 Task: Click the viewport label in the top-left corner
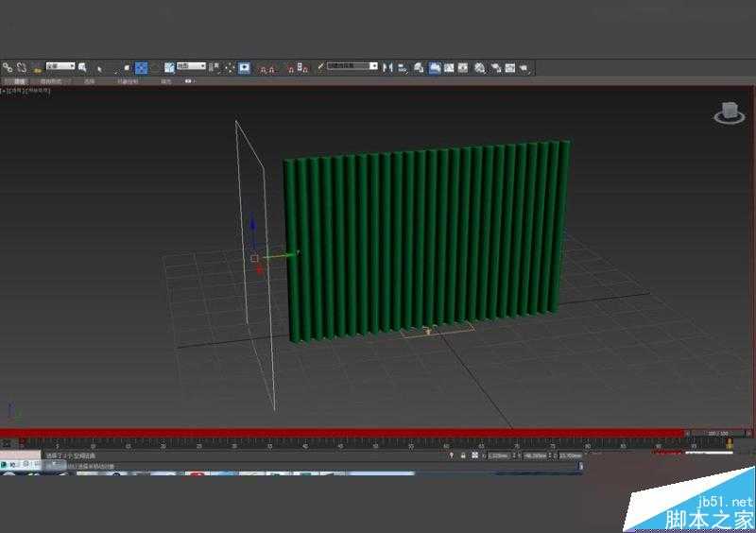coord(26,90)
